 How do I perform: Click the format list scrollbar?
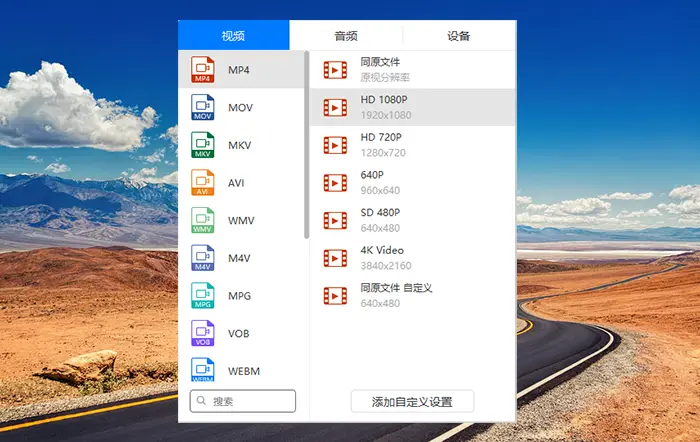306,145
